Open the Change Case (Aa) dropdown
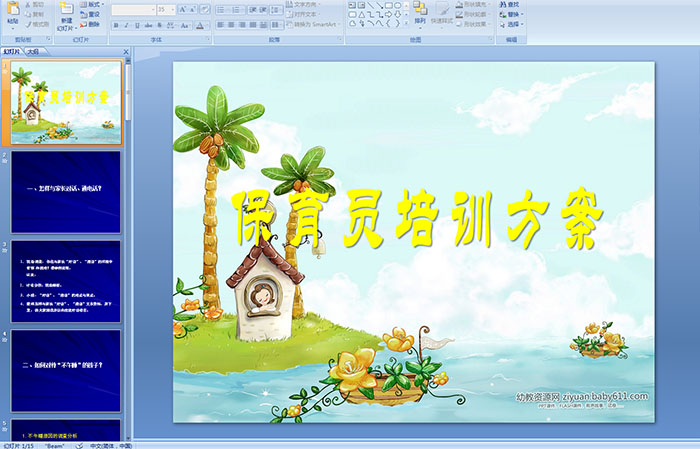 pyautogui.click(x=184, y=25)
